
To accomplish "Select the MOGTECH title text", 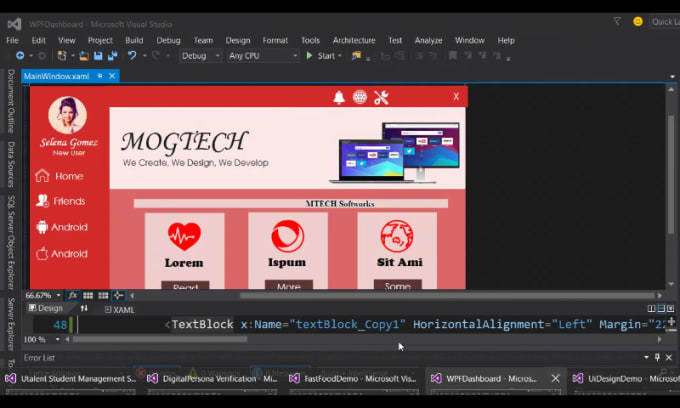I will pos(184,142).
